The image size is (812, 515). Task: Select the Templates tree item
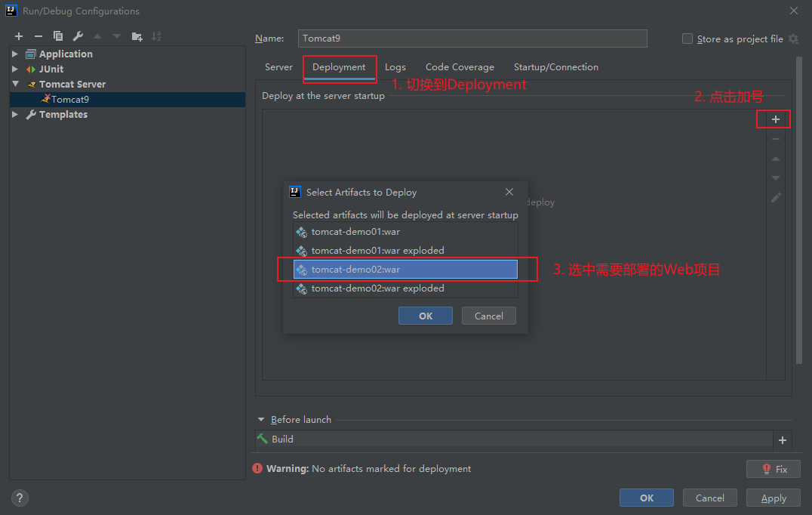[x=128, y=115]
